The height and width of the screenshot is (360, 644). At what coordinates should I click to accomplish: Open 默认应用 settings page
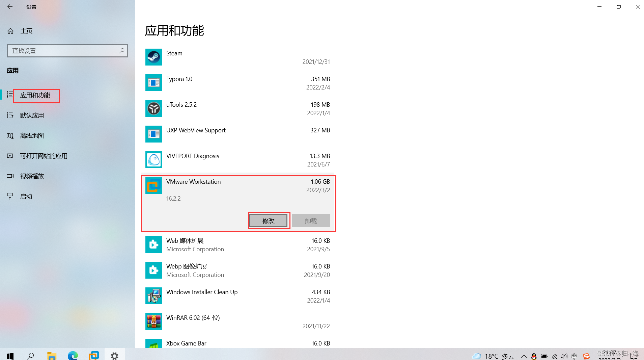32,115
